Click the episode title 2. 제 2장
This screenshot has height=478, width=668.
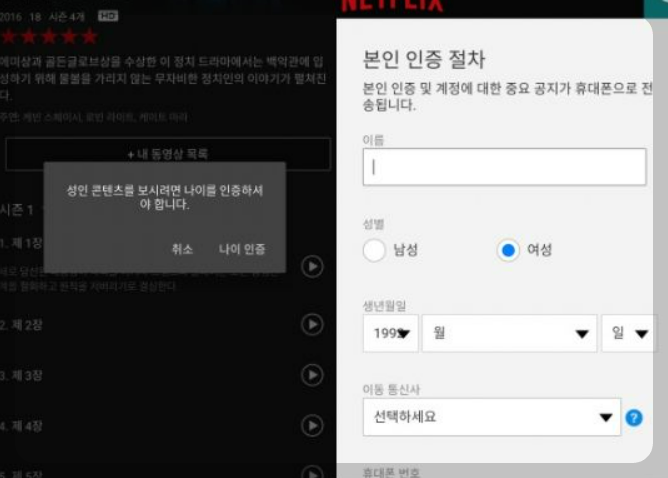point(21,325)
